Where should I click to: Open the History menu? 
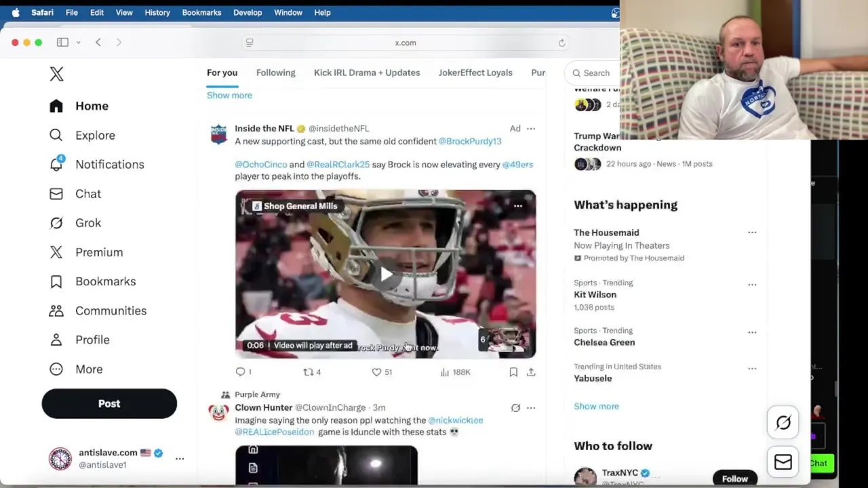coord(157,12)
